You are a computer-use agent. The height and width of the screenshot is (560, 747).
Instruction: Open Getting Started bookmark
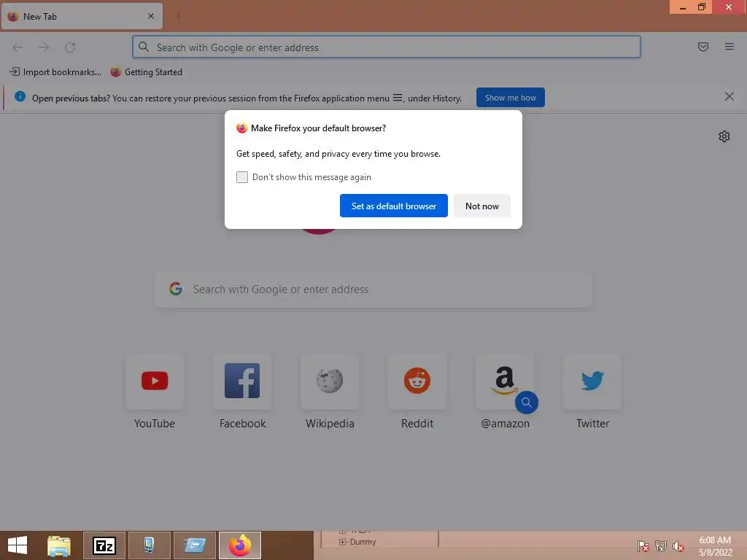(x=146, y=72)
